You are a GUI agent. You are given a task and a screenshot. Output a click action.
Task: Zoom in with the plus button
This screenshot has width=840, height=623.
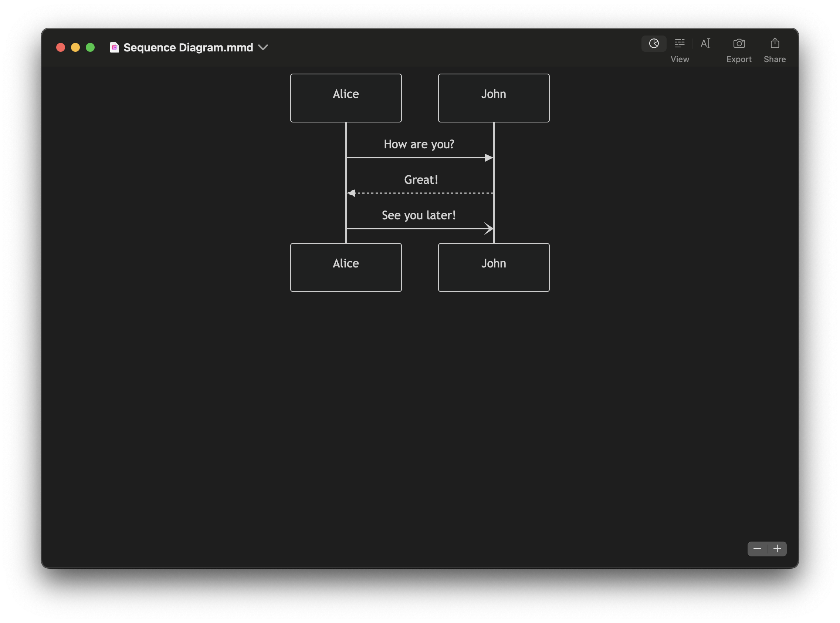(777, 549)
